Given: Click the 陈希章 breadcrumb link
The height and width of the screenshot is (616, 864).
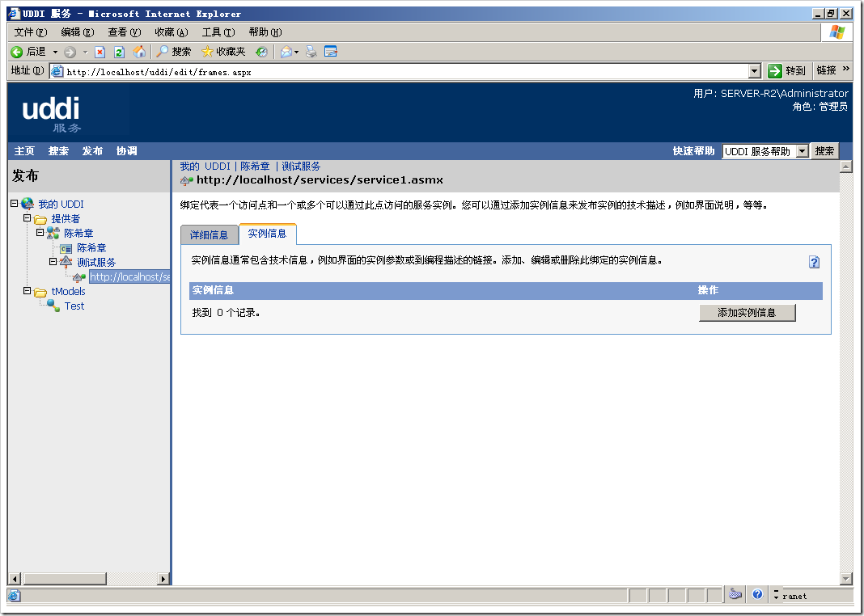Looking at the screenshot, I should pyautogui.click(x=255, y=167).
